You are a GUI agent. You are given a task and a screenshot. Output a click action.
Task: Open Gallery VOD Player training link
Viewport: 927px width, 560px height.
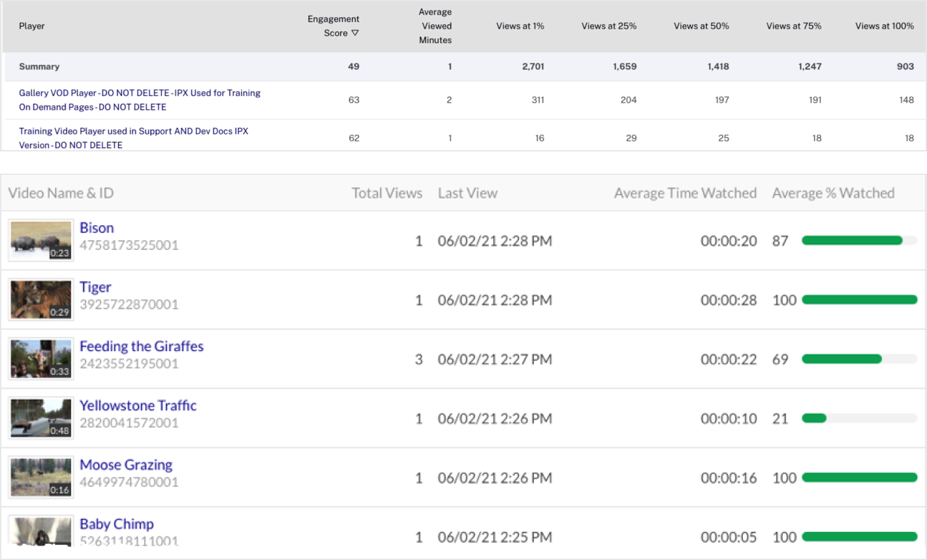140,100
